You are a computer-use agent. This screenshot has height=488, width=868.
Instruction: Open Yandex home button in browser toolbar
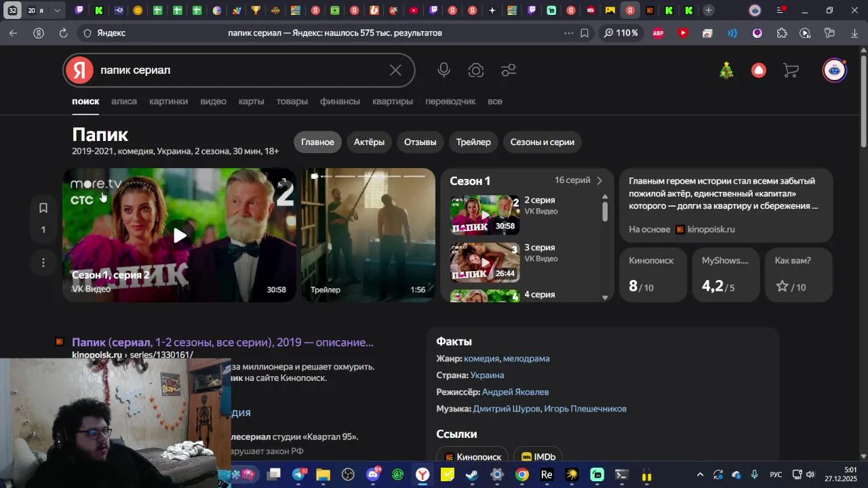pyautogui.click(x=39, y=33)
